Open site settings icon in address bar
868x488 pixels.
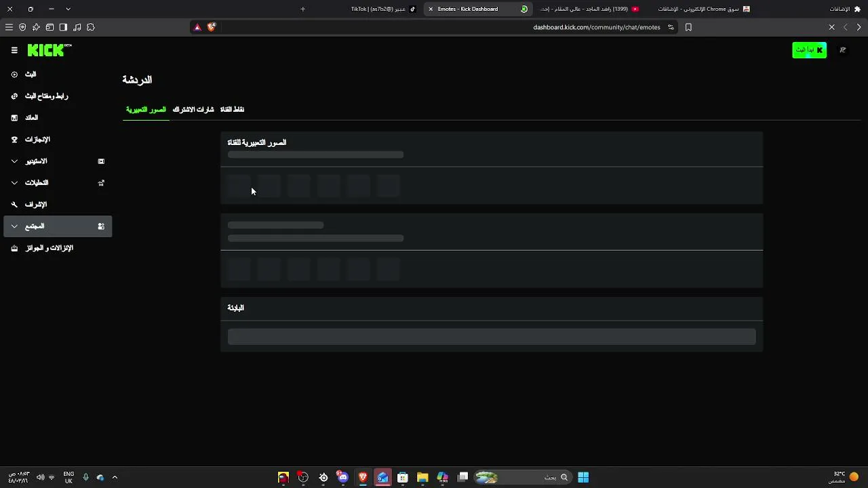click(671, 28)
